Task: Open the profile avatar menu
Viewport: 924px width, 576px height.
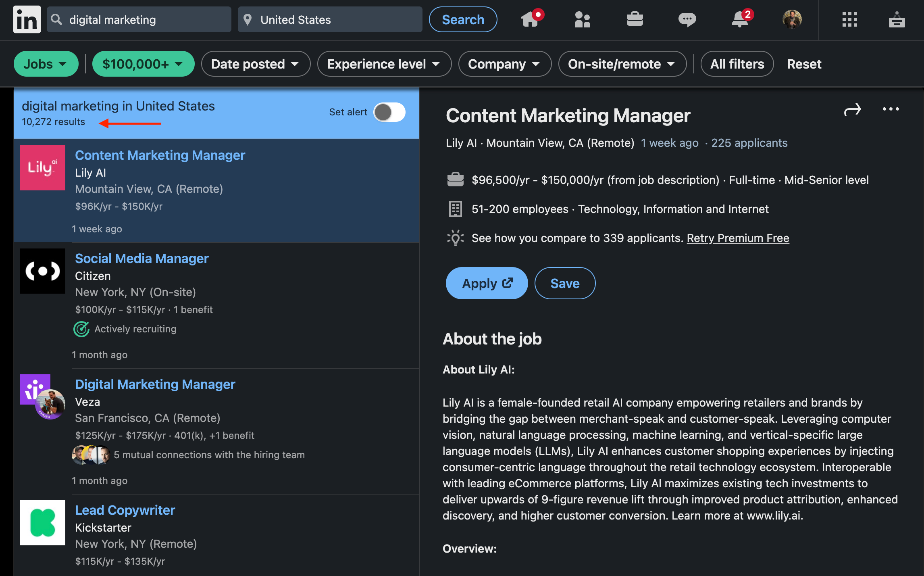Action: tap(792, 19)
